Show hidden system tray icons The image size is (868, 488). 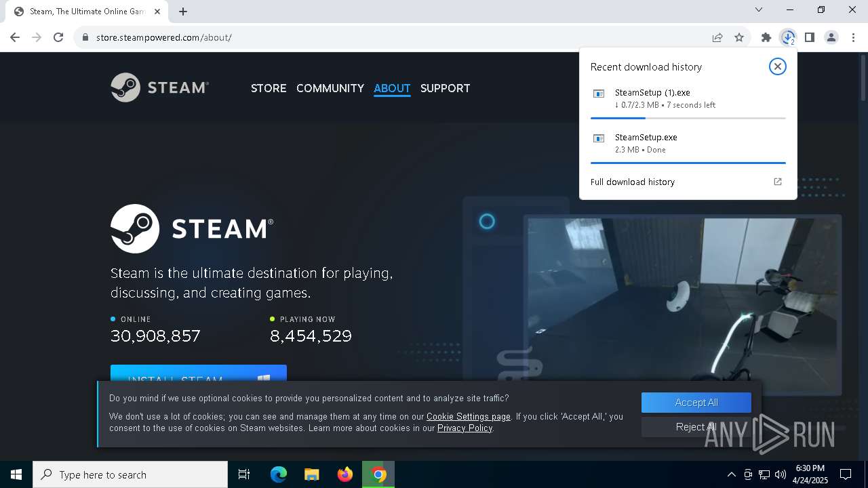pyautogui.click(x=731, y=474)
